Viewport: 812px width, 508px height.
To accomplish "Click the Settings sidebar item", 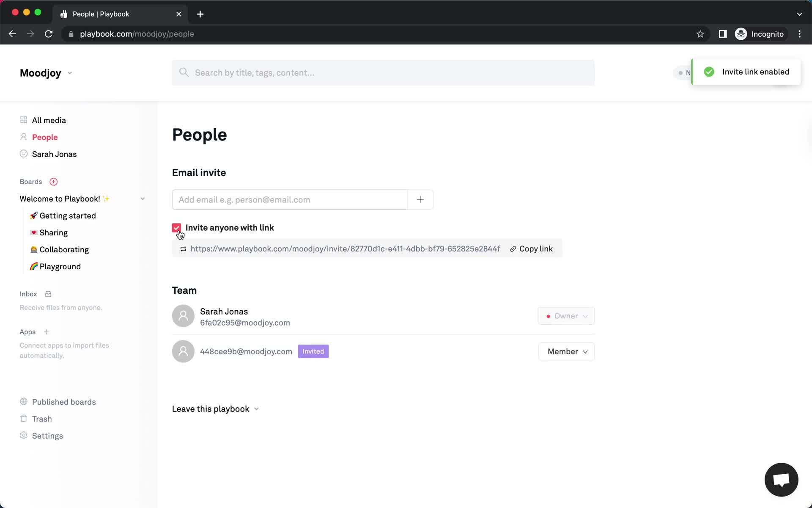I will [47, 436].
